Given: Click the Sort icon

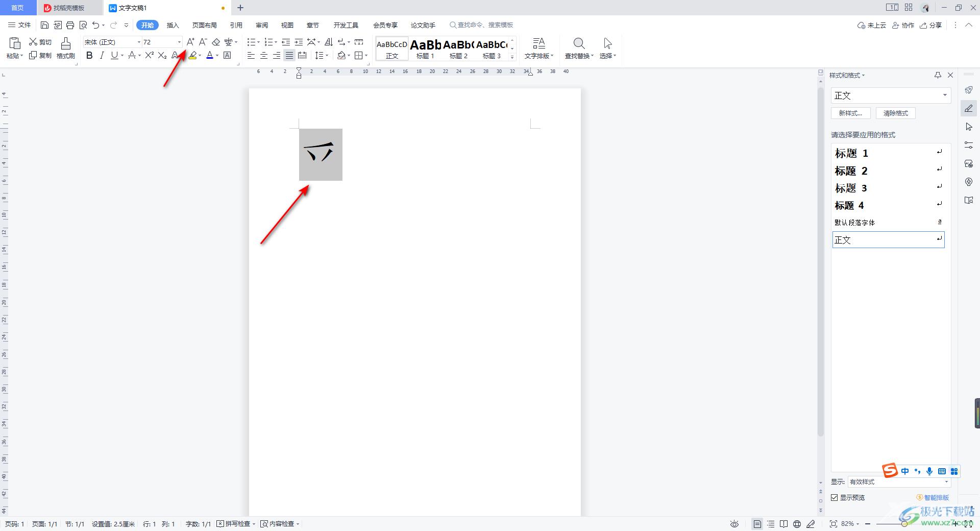Looking at the screenshot, I should tap(329, 42).
